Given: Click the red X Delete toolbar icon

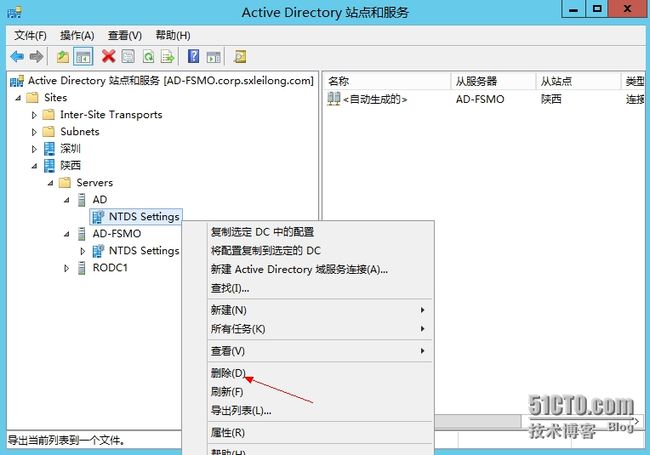Looking at the screenshot, I should coord(108,56).
